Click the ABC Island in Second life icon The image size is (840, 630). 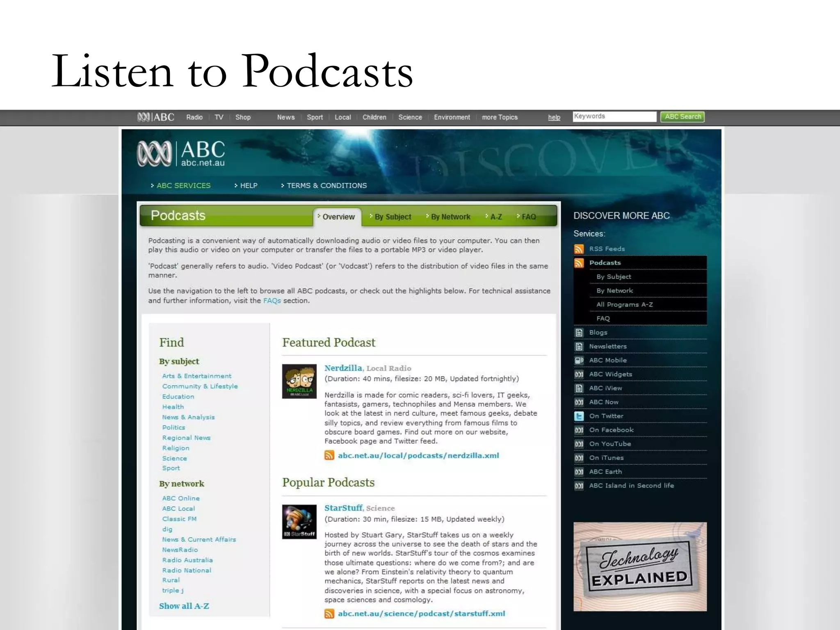pos(579,486)
